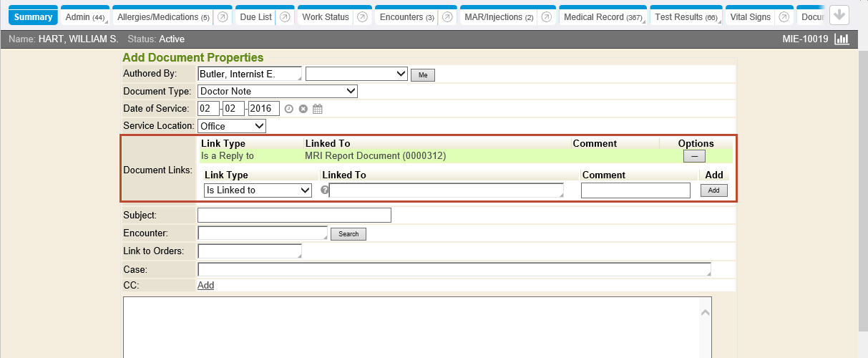Pop out the Due List tab arrow

(x=285, y=17)
